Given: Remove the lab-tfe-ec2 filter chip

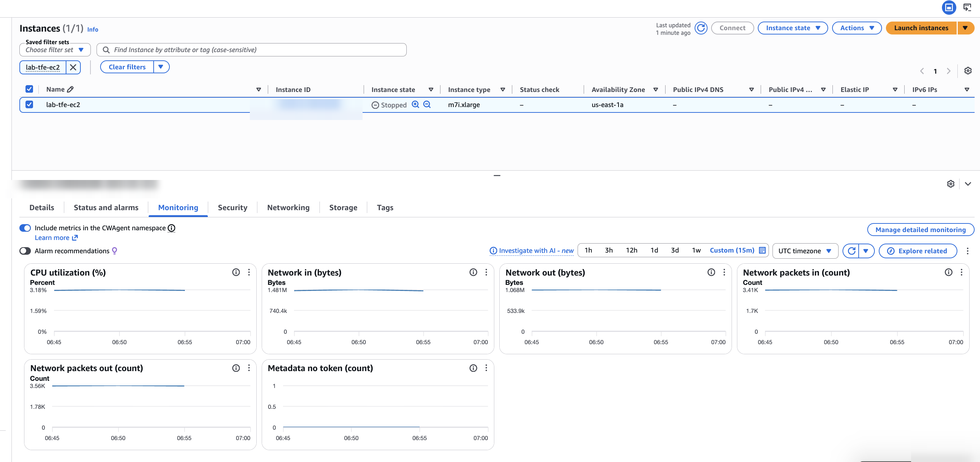Looking at the screenshot, I should (x=73, y=68).
